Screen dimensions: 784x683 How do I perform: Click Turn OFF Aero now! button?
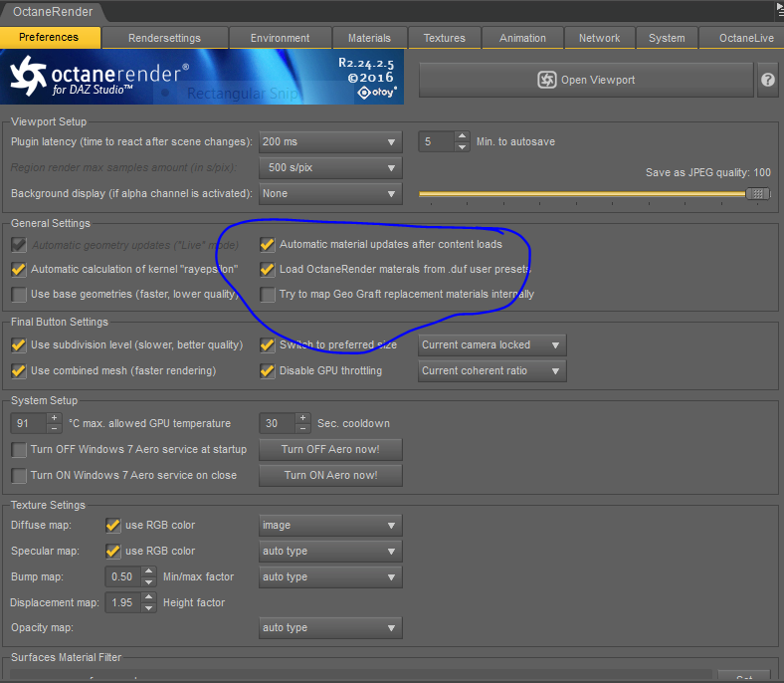click(330, 449)
